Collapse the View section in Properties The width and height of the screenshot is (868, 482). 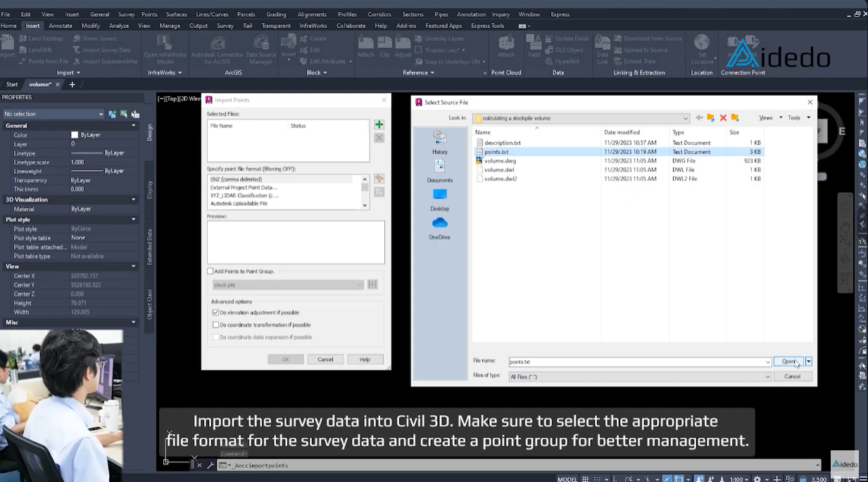click(x=133, y=267)
